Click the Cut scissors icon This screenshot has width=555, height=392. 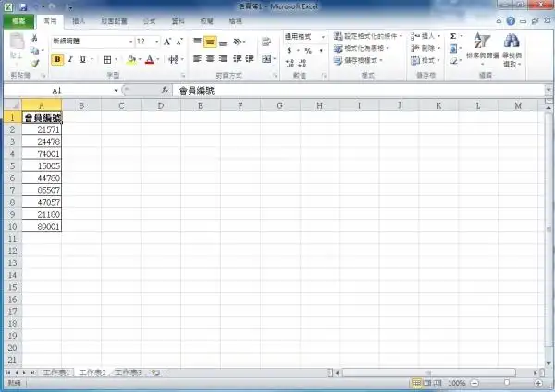(x=34, y=38)
